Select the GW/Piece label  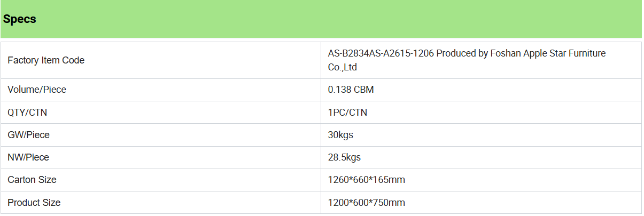click(28, 135)
